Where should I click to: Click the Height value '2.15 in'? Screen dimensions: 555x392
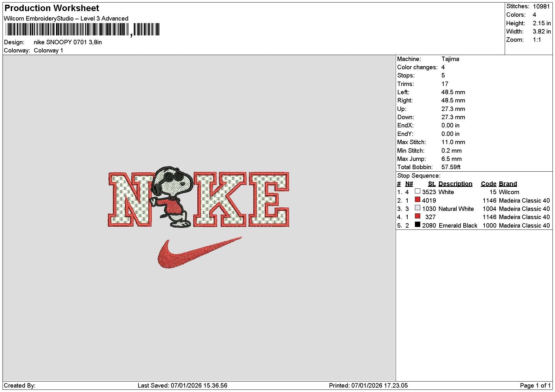point(542,23)
